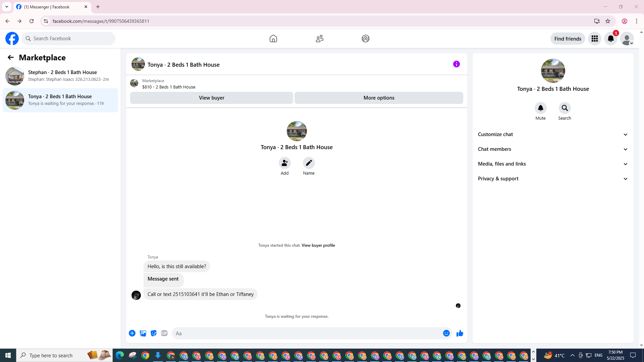View site information icon in address bar
Image resolution: width=644 pixels, height=362 pixels.
point(46,21)
